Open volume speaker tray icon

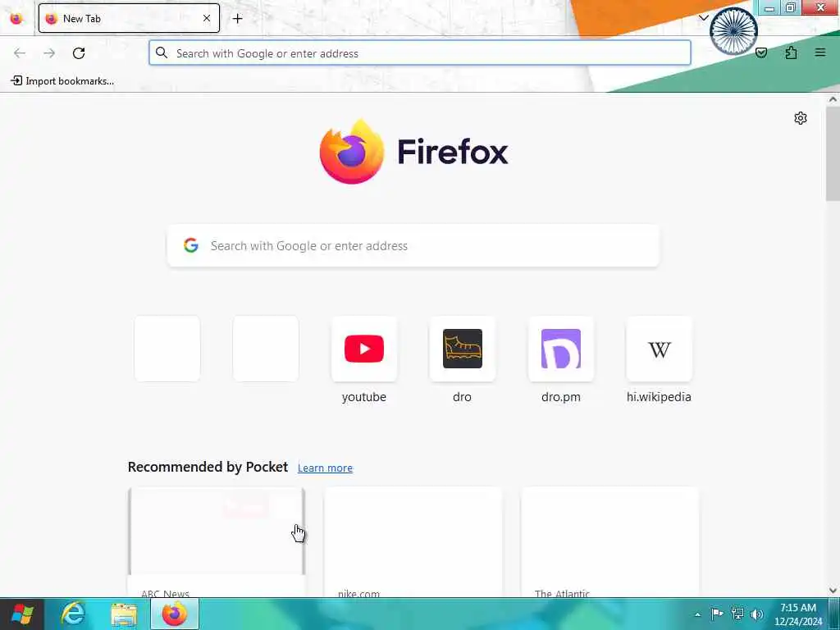[x=757, y=614]
